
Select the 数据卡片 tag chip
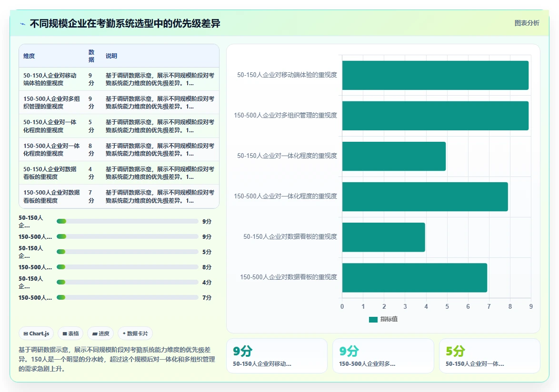pyautogui.click(x=135, y=333)
